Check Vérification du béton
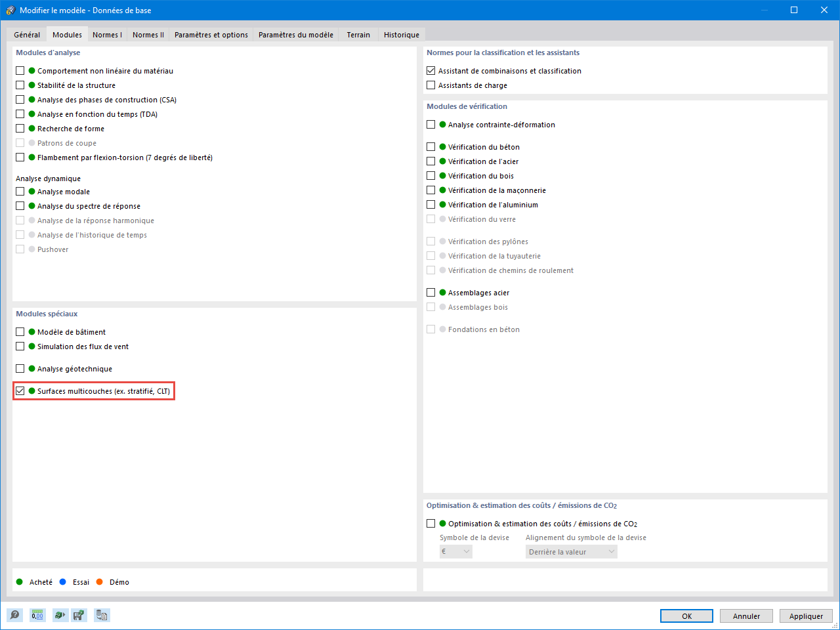 click(431, 147)
